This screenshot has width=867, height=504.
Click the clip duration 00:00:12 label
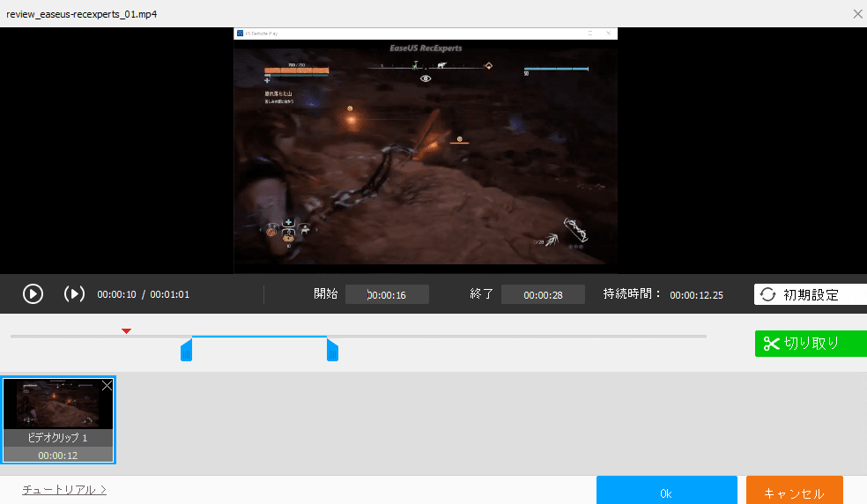[58, 456]
